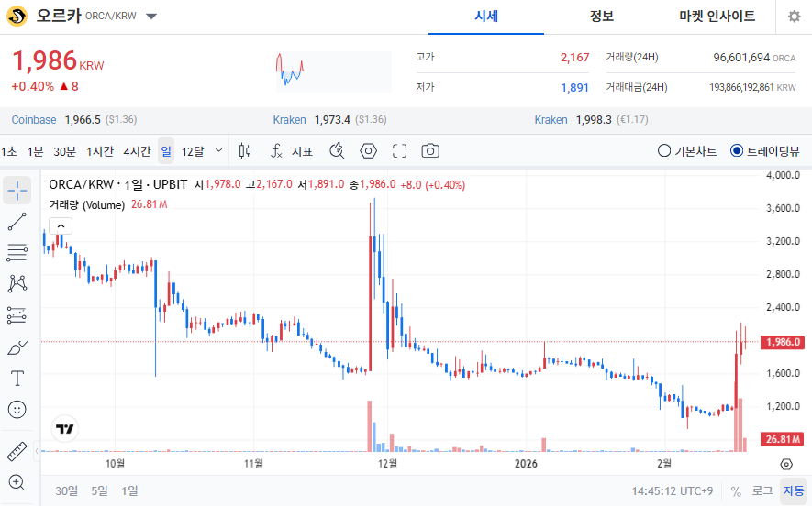
Task: Select the text annotation tool
Action: click(x=17, y=379)
